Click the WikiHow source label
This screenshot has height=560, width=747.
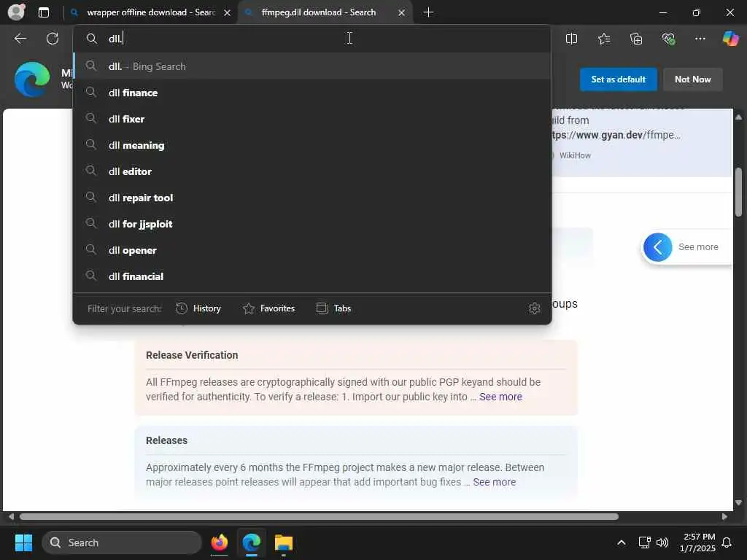click(575, 155)
